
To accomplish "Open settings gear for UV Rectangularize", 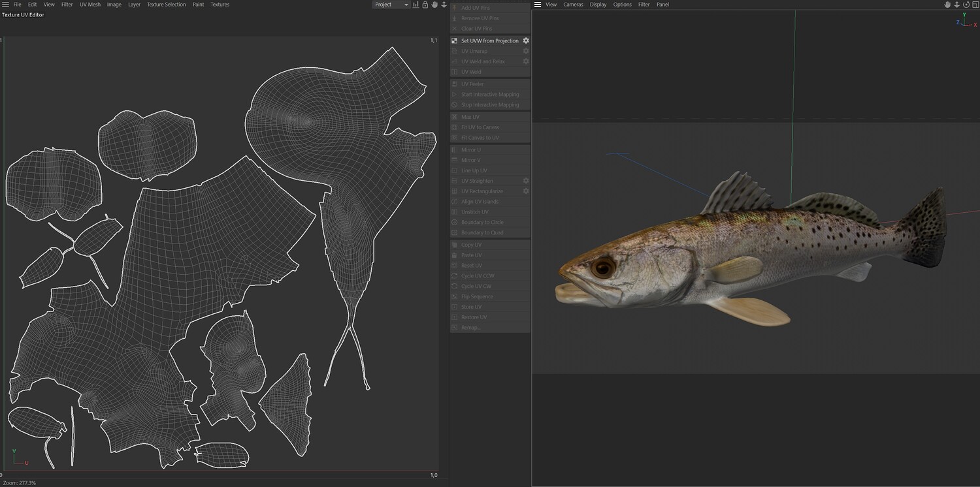I will point(526,191).
